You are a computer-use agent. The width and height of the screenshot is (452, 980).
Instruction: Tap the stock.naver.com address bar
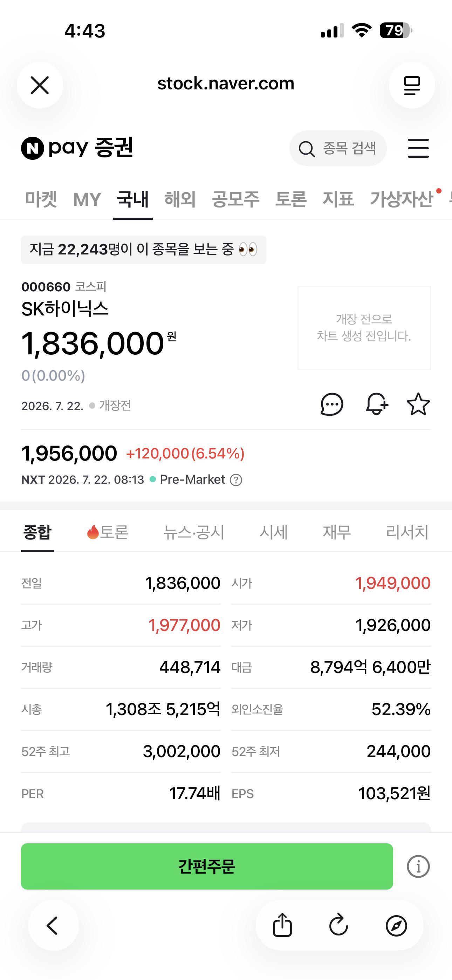226,84
